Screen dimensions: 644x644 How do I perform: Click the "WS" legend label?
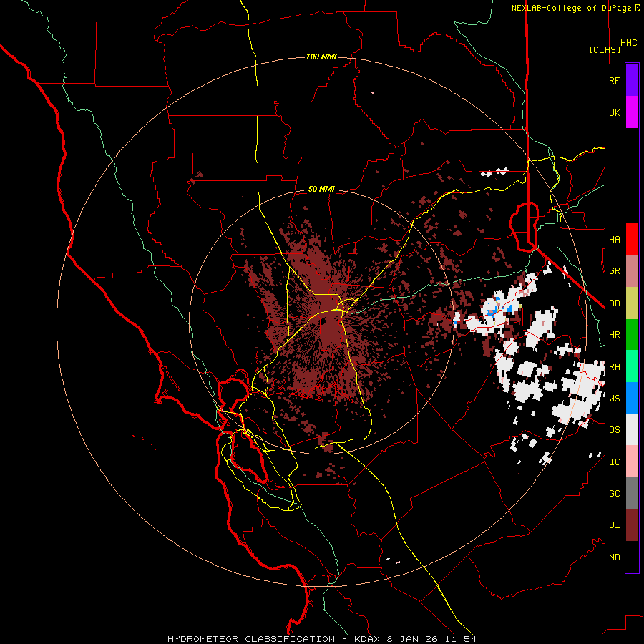614,399
